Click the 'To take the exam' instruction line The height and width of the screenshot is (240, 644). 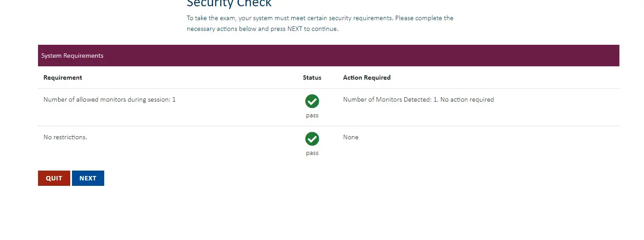tap(320, 18)
